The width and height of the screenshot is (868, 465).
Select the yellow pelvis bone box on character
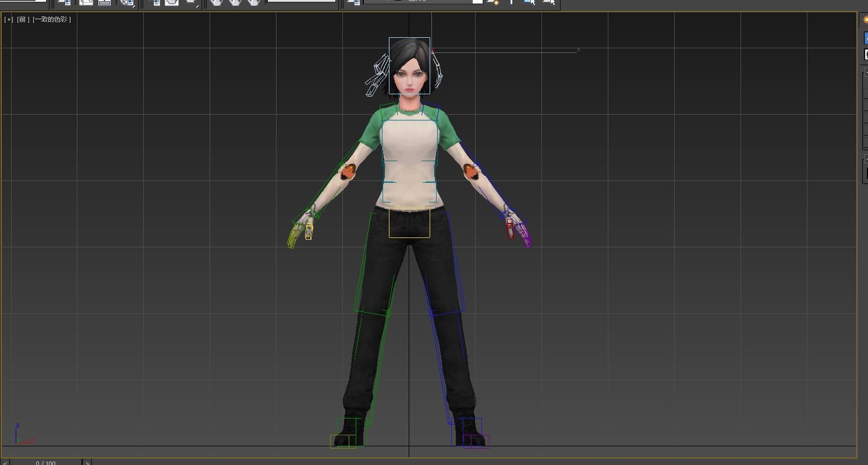point(409,223)
